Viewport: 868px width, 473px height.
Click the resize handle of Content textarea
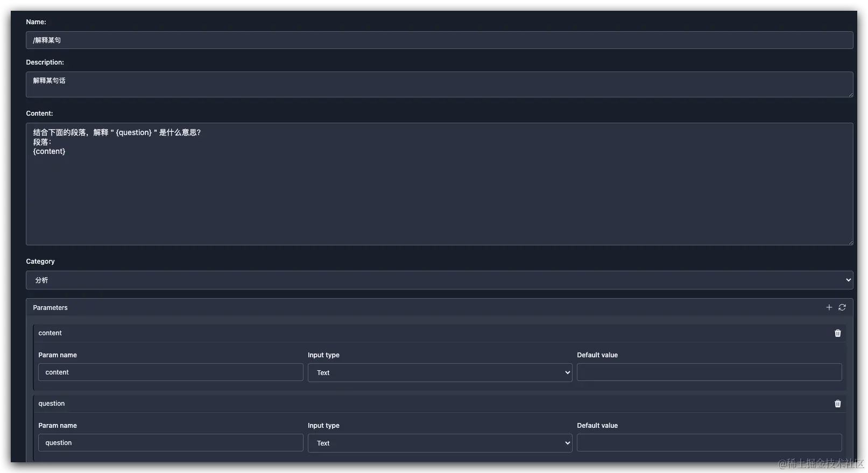[850, 242]
